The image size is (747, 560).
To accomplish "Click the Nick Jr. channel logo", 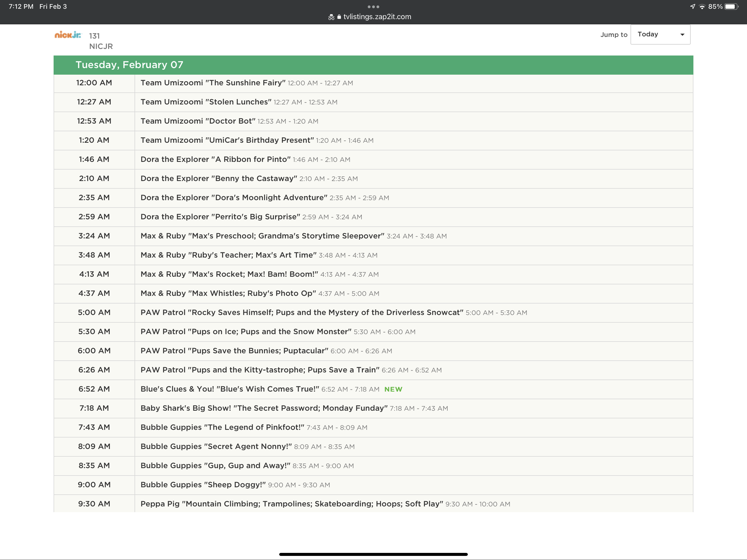I will 68,35.
